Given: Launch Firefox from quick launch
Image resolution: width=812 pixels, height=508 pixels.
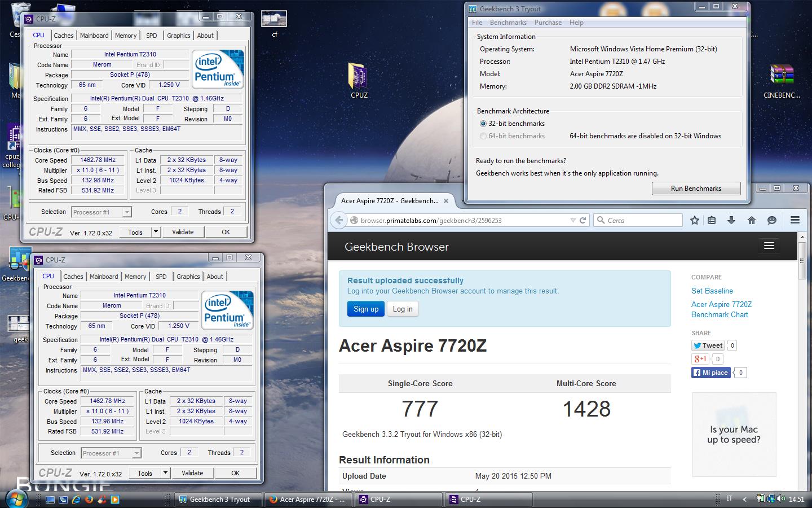Looking at the screenshot, I should [89, 500].
